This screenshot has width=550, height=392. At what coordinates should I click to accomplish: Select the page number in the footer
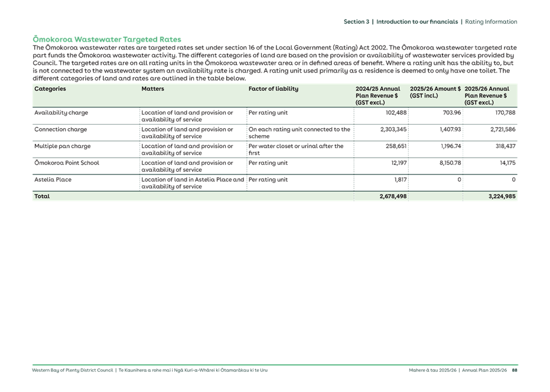515,371
